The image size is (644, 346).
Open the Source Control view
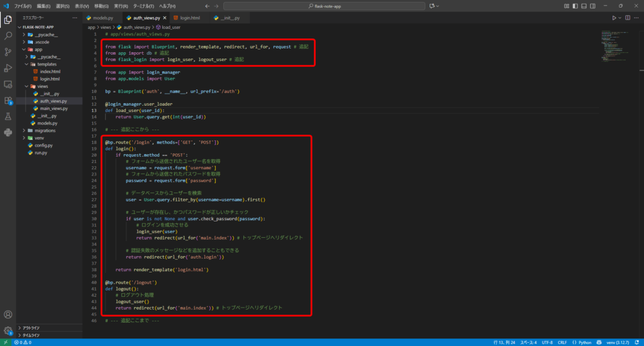click(8, 52)
